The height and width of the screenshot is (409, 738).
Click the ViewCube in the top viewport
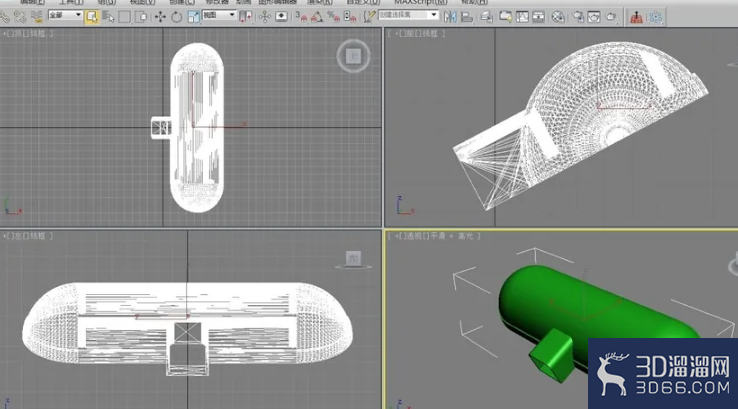tap(353, 56)
